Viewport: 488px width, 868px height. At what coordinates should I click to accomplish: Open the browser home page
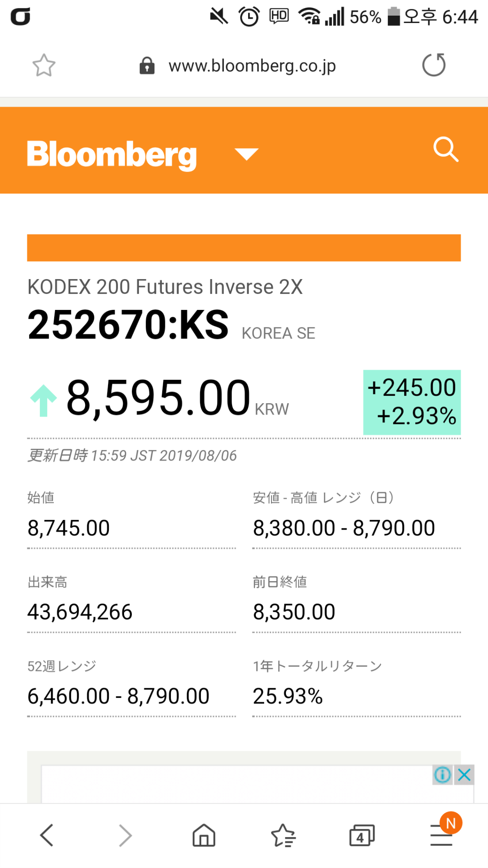204,835
